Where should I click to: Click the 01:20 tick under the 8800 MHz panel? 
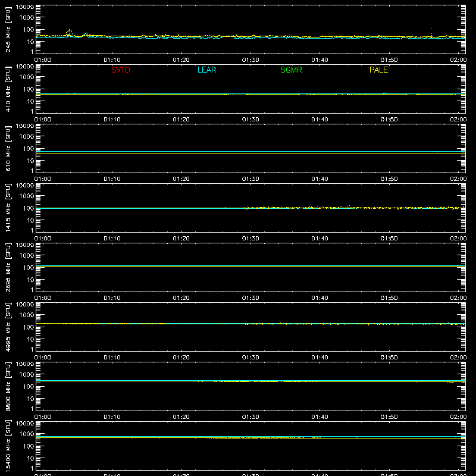point(181,417)
